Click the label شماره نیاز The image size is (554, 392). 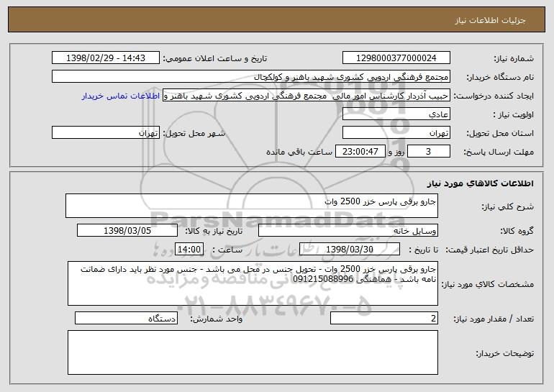click(514, 59)
